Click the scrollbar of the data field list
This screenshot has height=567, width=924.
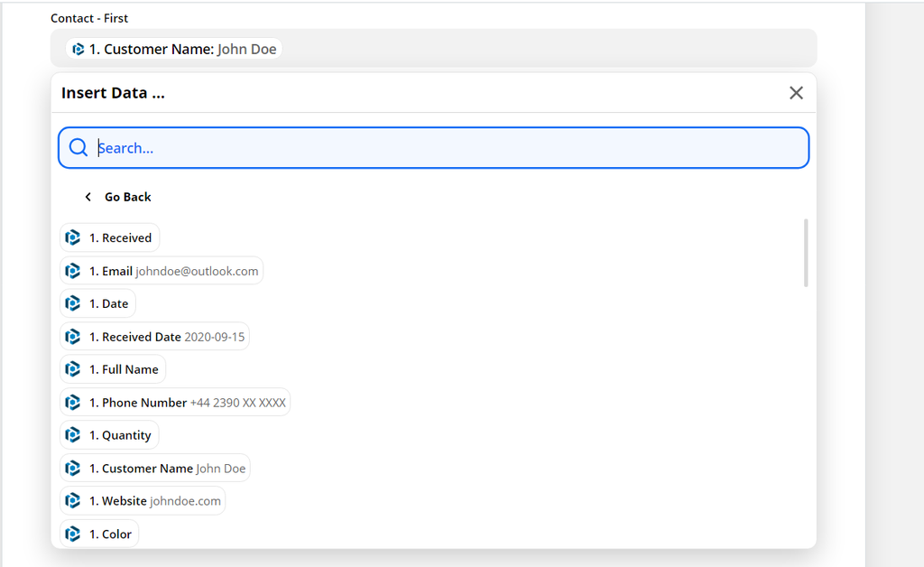pos(808,253)
